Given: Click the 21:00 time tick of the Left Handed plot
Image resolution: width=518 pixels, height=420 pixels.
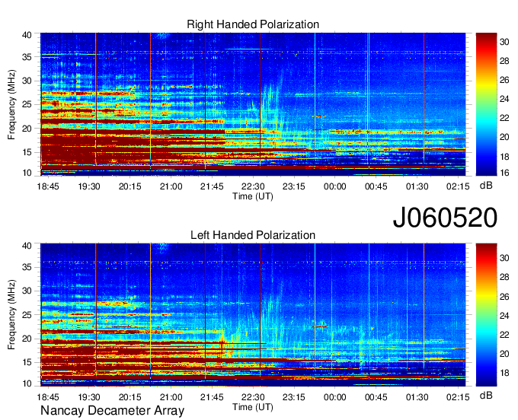Looking at the screenshot, I should [x=171, y=397].
